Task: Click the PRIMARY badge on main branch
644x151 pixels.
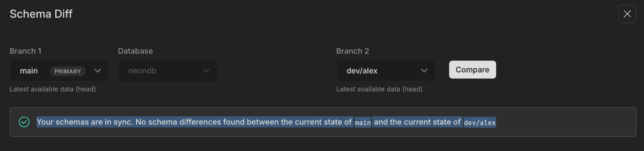Action: pyautogui.click(x=67, y=71)
